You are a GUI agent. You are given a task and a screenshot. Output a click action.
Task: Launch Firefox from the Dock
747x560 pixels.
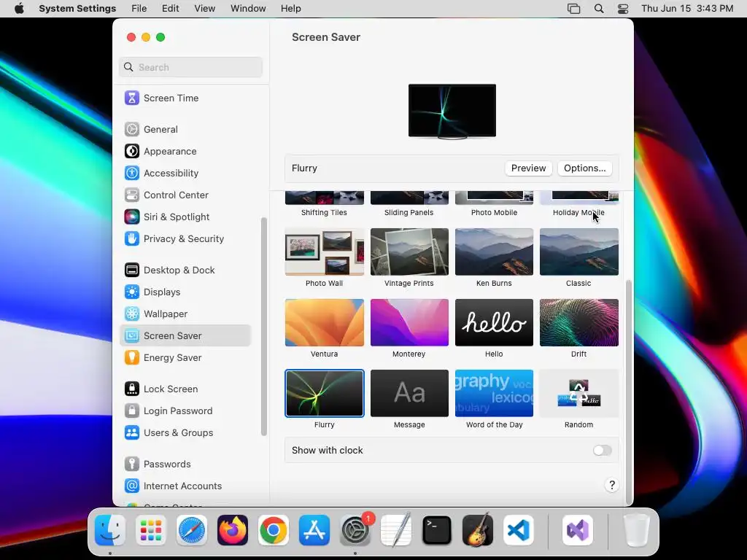click(233, 530)
